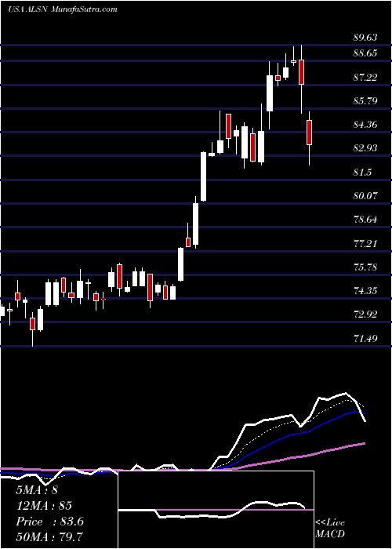392x549 pixels.
Task: Select the 84.36 price axis label
Action: click(x=365, y=124)
